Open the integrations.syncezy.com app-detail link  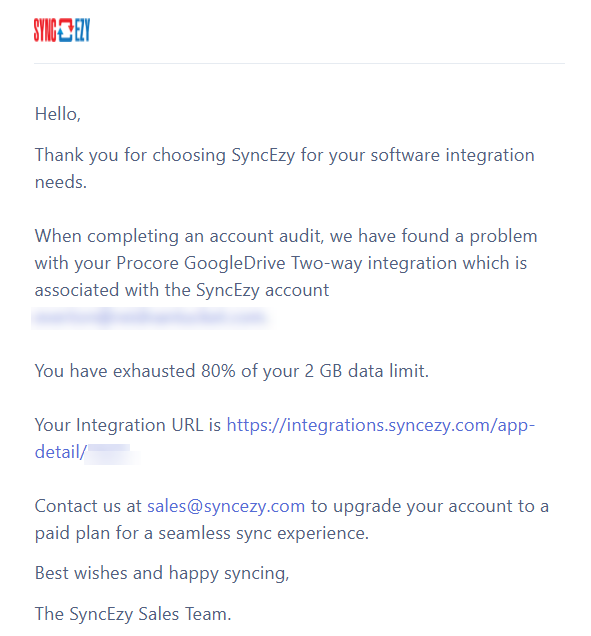click(380, 425)
